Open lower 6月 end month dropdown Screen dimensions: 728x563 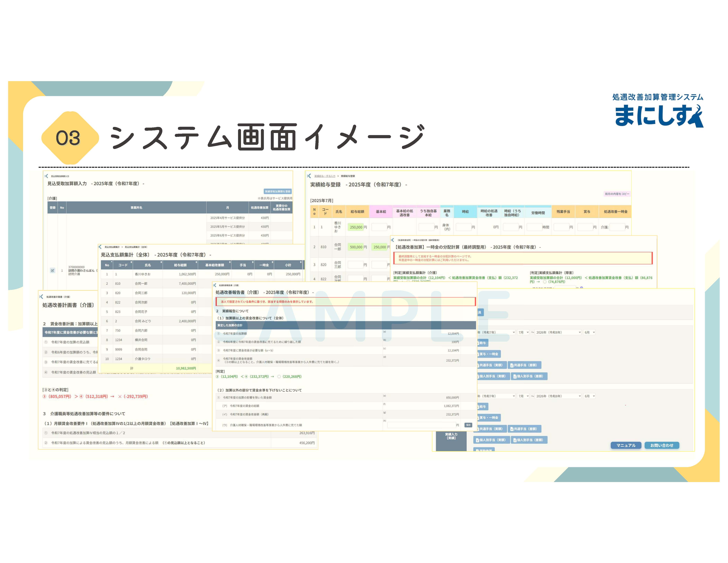pyautogui.click(x=589, y=396)
